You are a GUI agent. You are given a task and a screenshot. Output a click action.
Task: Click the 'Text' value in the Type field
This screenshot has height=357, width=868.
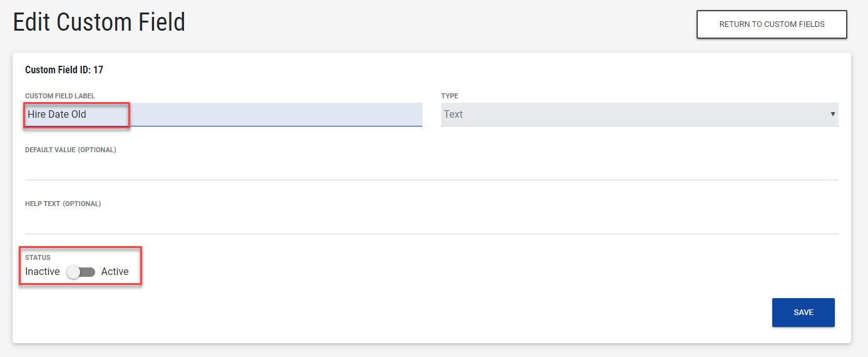coord(453,115)
